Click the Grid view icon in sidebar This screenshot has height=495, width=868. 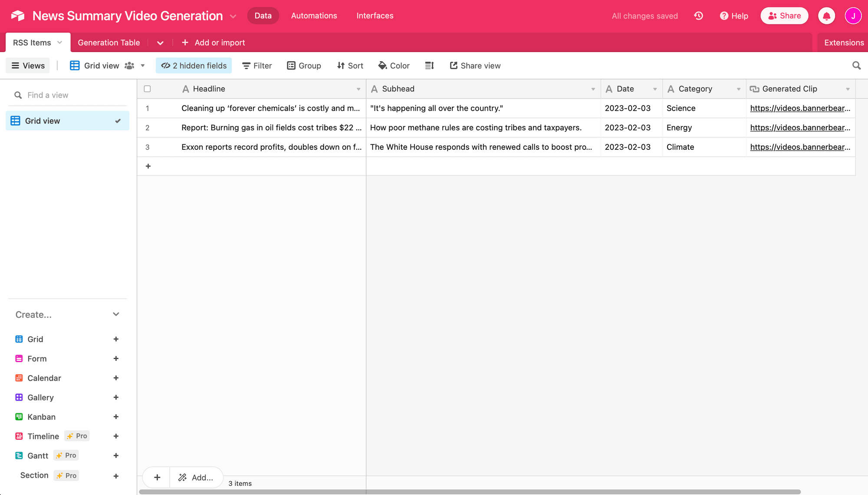pyautogui.click(x=15, y=120)
